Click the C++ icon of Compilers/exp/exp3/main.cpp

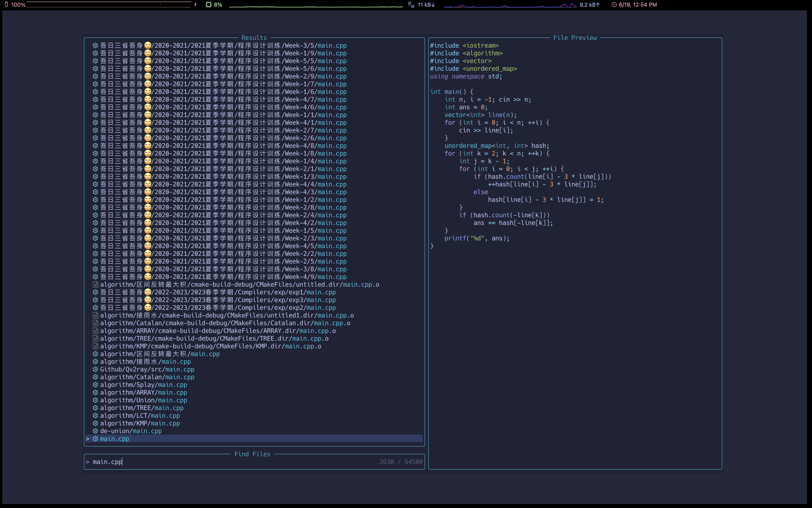95,300
